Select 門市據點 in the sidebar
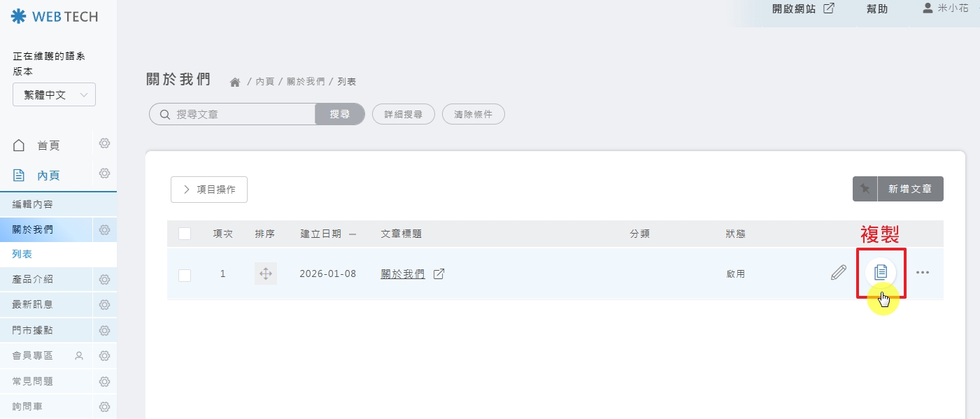Viewport: 980px width, 419px height. 33,330
